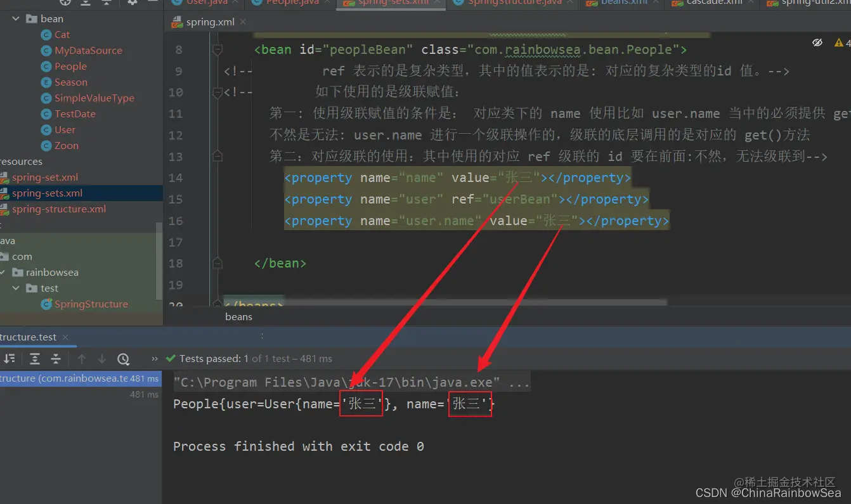Switch to SpringStructure.java editor tab
The width and height of the screenshot is (851, 504).
click(515, 3)
